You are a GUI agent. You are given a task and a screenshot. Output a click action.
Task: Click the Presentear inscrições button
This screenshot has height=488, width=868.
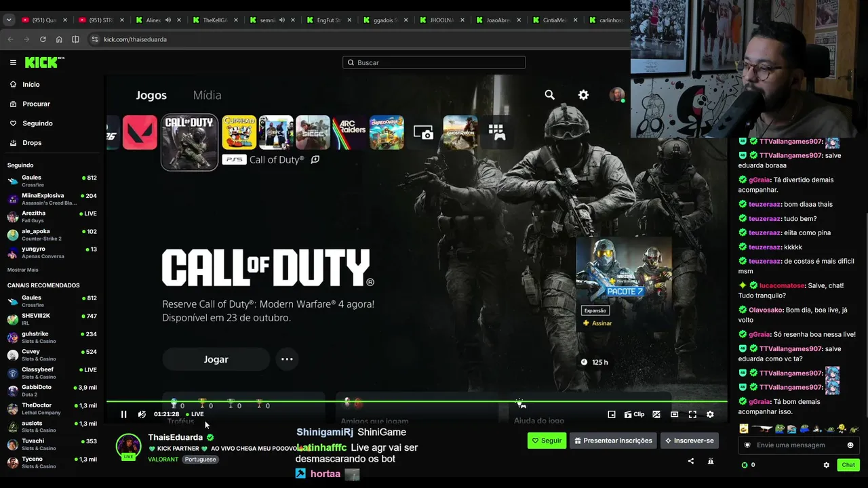613,441
